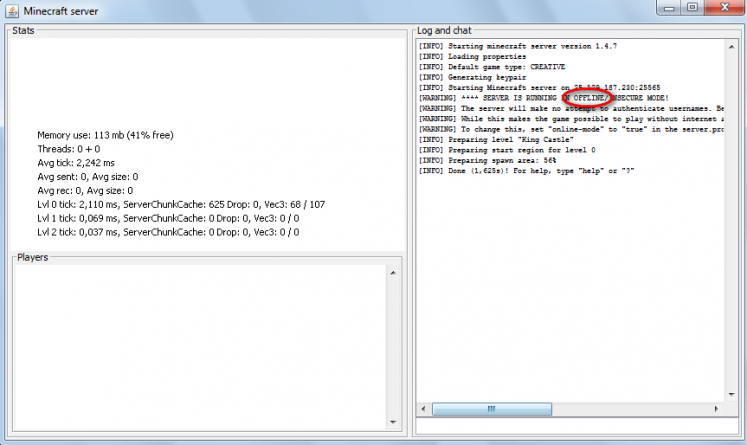The image size is (747, 445).
Task: Click the "Avg tick: 2,242 ms" stat line
Action: pyautogui.click(x=76, y=163)
